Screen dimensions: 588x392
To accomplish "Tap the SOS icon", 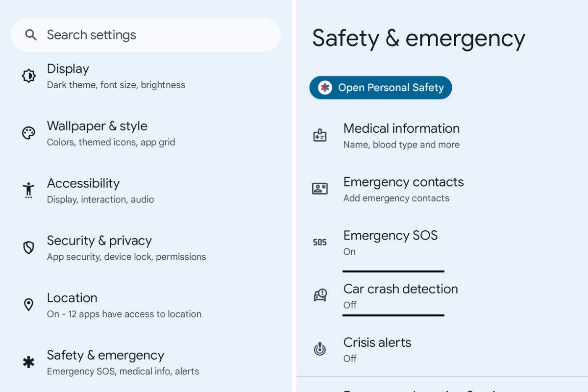I will pos(320,242).
